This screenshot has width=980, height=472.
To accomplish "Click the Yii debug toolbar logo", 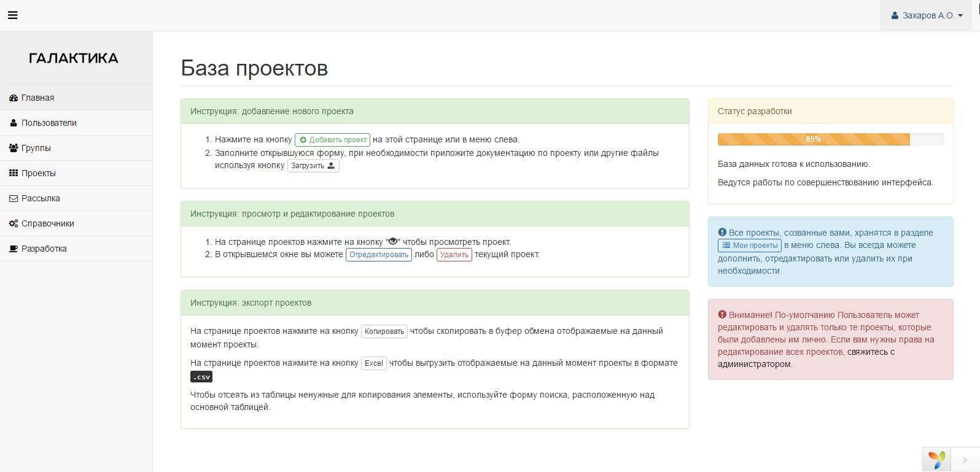I will (x=937, y=460).
